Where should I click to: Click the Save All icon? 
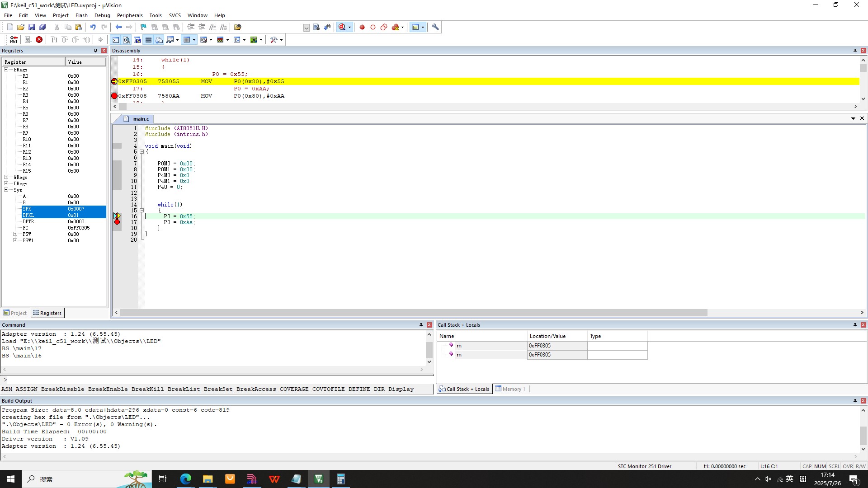click(42, 27)
